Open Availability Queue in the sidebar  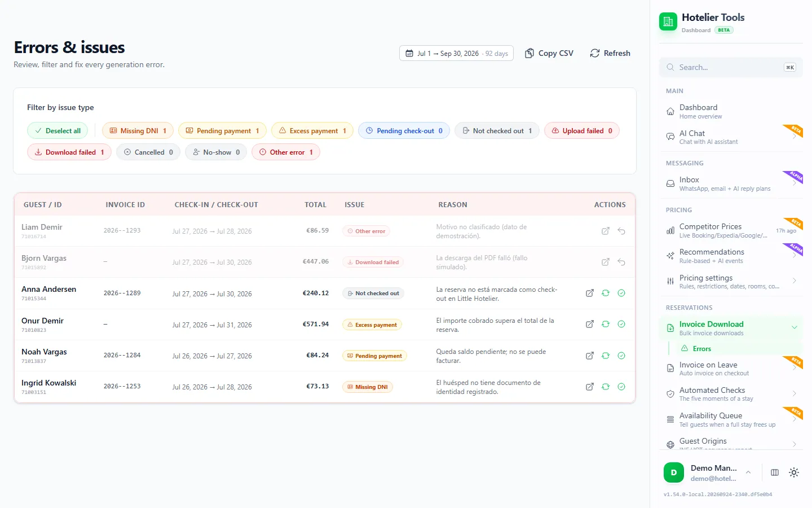pos(731,419)
